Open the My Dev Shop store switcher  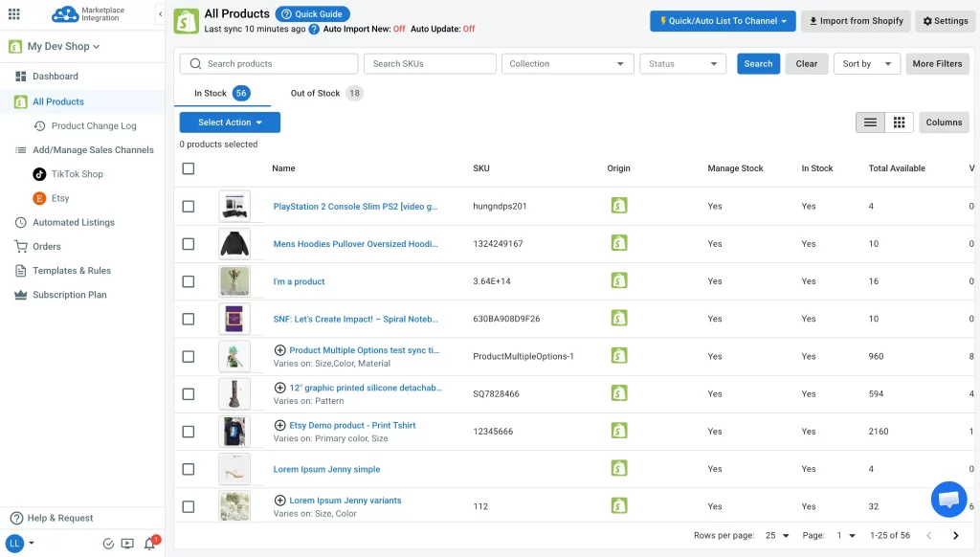coord(55,46)
